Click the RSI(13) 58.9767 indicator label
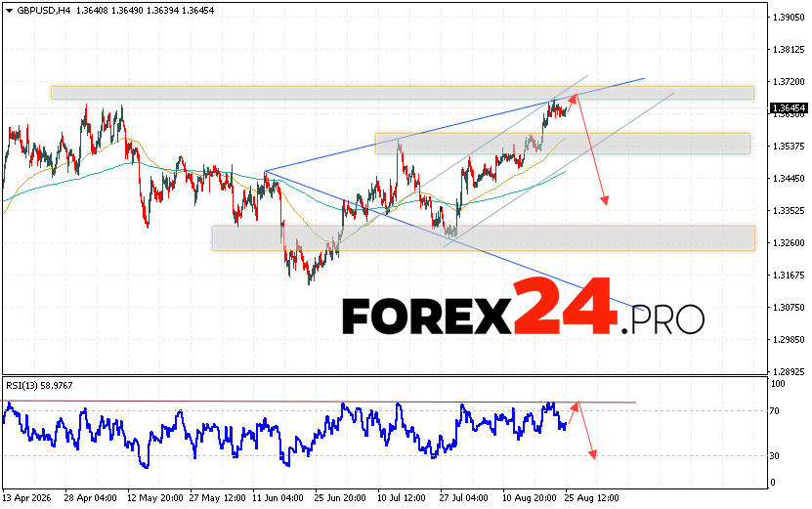The image size is (812, 509). click(39, 385)
